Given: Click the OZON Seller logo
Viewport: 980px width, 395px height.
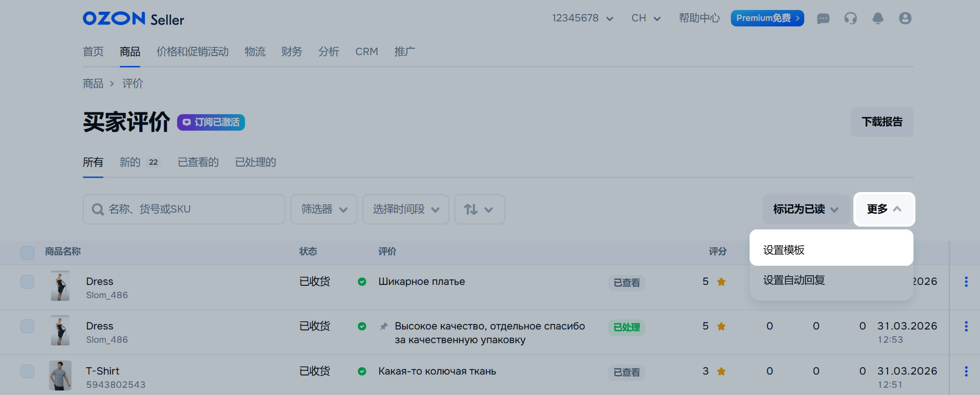Looking at the screenshot, I should (133, 19).
